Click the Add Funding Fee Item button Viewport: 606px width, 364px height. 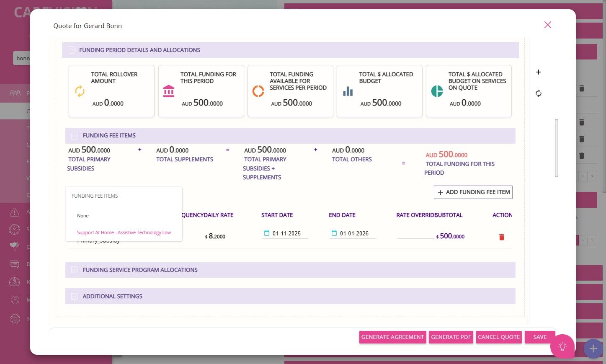pyautogui.click(x=473, y=192)
